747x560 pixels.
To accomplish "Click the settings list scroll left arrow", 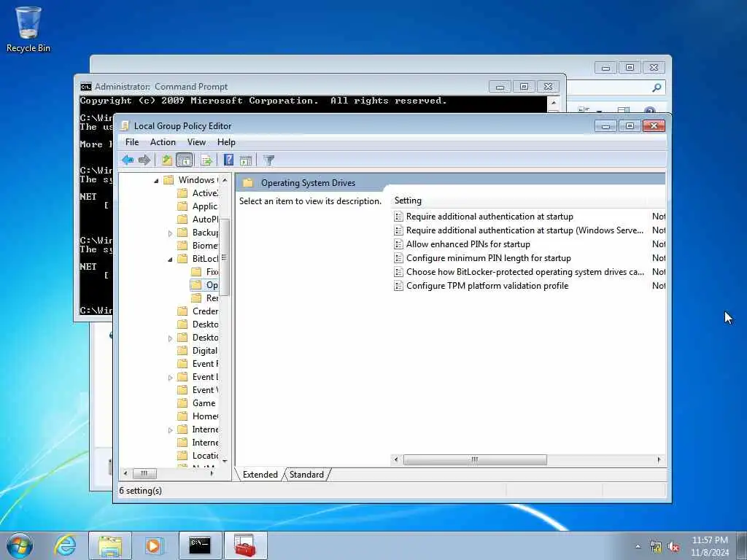I will point(396,459).
